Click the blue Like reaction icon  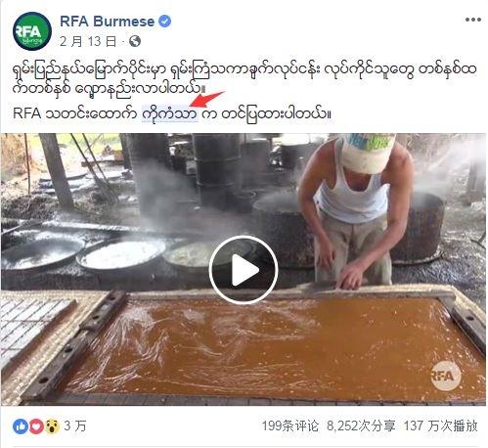click(21, 426)
